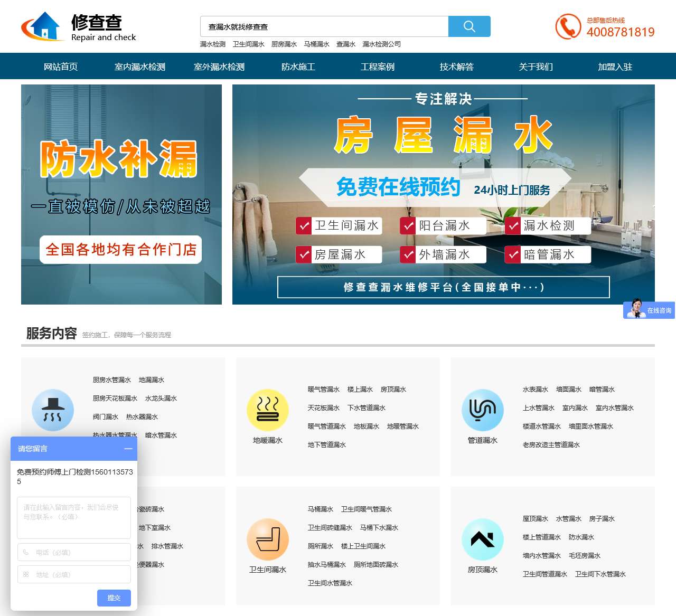Click the blue range hood kitchen icon
Screen dimensions: 676x616
(53, 410)
